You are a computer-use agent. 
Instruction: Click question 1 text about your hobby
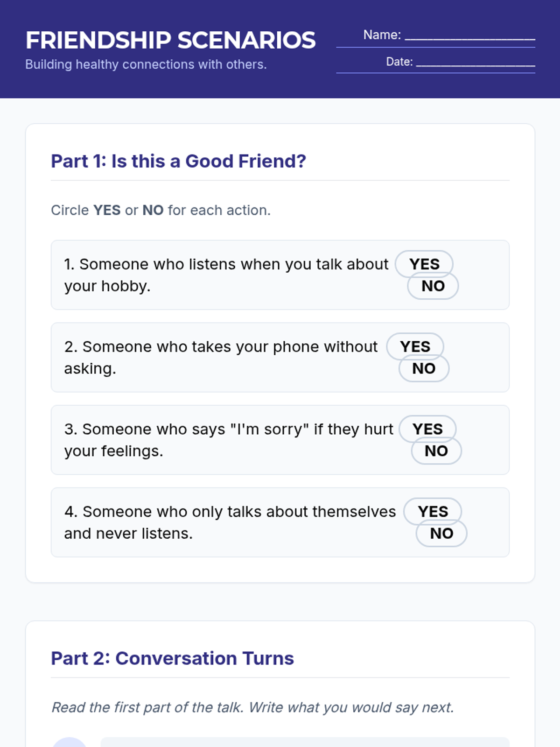click(226, 275)
